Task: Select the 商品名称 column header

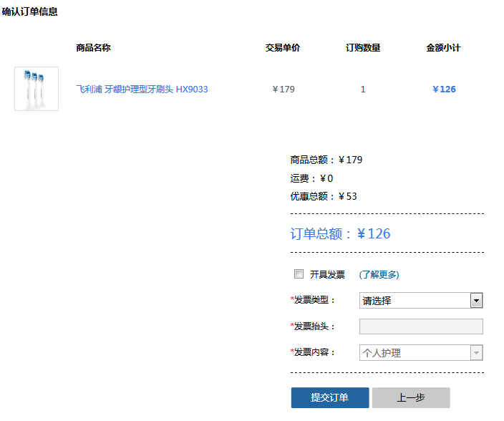Action: (93, 47)
